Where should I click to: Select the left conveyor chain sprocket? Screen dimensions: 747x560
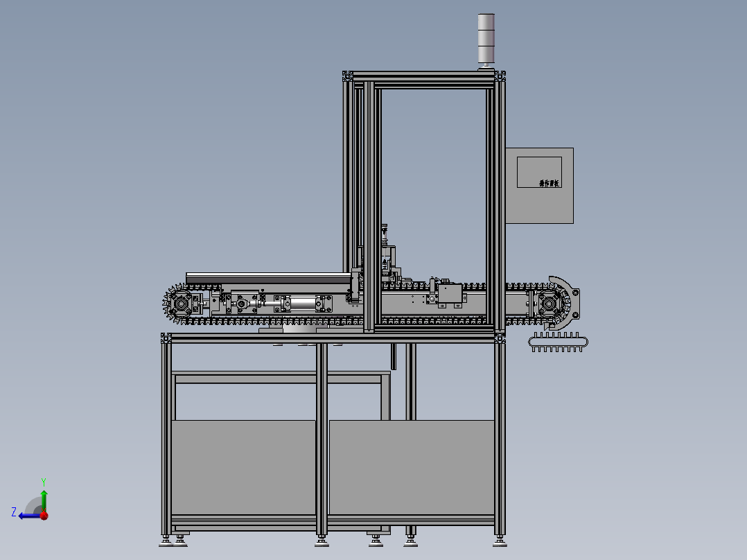[x=180, y=303]
